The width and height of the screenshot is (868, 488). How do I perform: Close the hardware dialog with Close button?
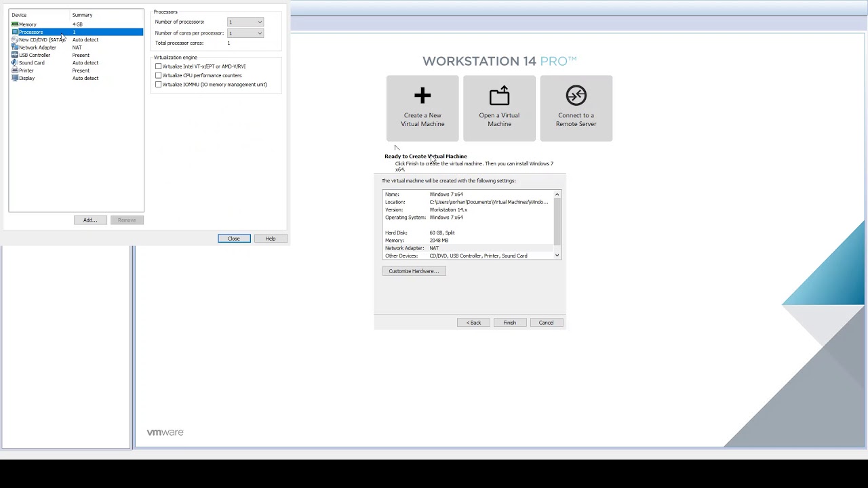(234, 239)
